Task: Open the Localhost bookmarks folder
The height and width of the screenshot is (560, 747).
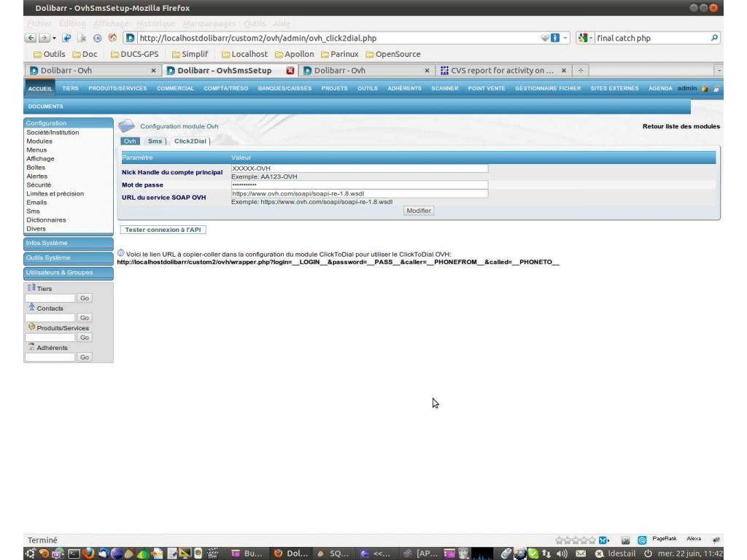Action: pos(244,54)
